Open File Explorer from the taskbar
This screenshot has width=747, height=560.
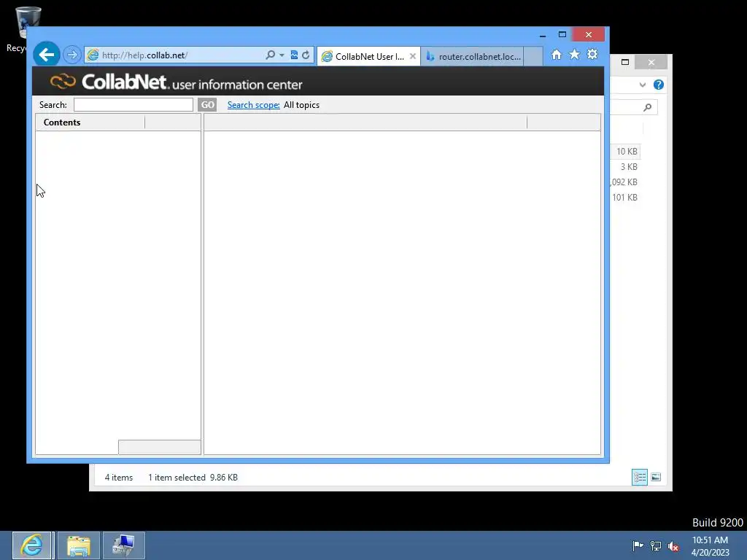coord(79,545)
